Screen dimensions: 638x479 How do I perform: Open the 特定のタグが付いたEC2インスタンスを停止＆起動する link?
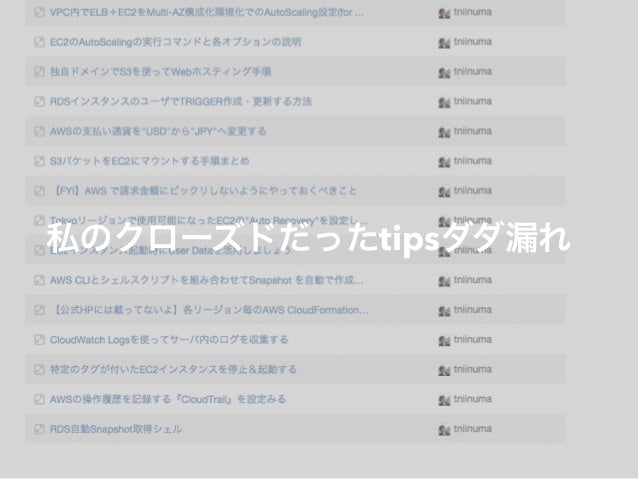point(173,369)
